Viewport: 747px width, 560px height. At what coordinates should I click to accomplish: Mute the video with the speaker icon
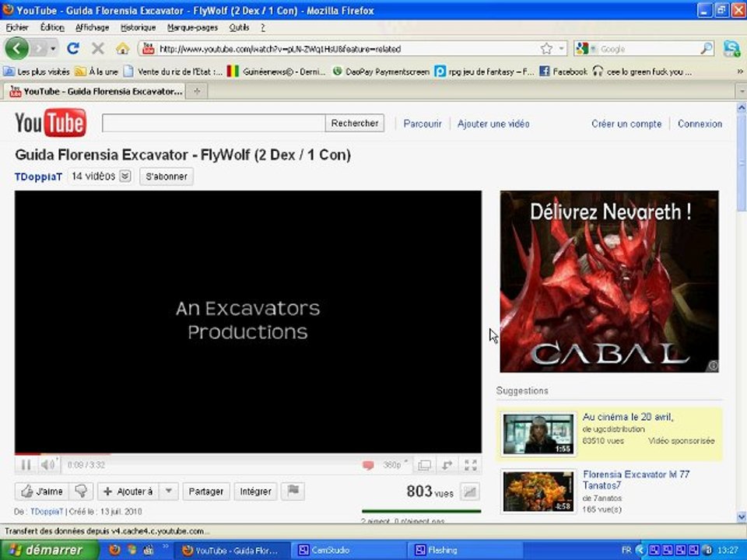pos(47,465)
